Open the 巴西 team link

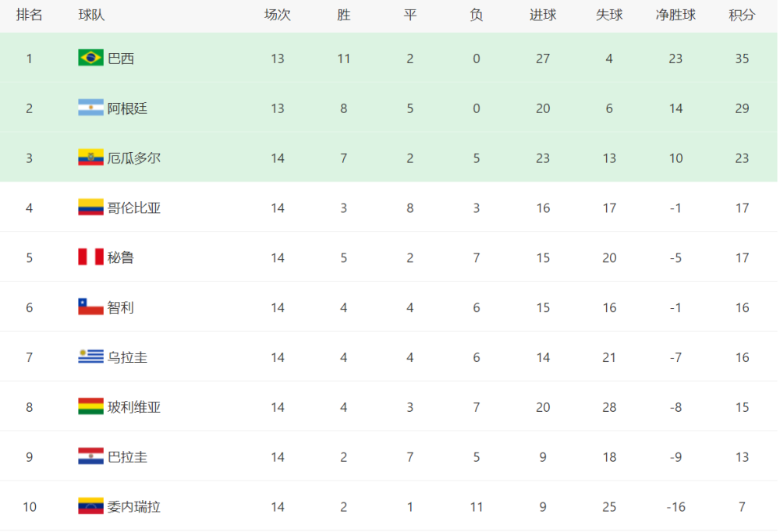(x=121, y=59)
